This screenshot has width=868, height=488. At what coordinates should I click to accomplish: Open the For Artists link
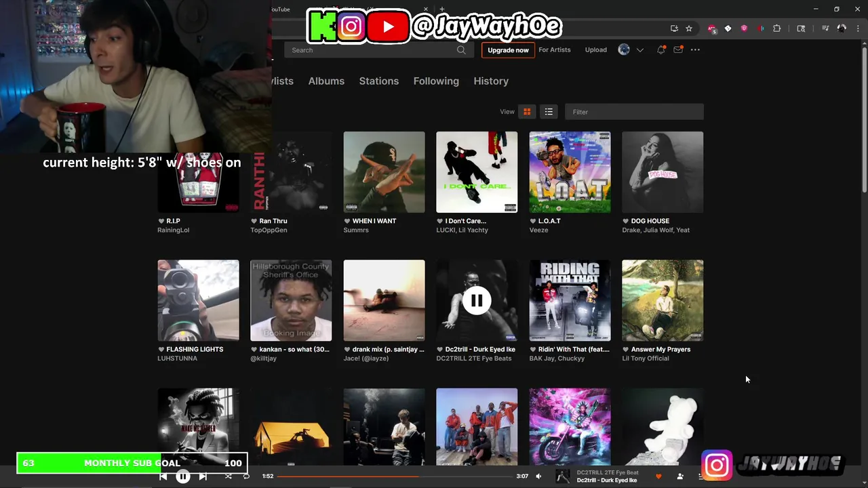[x=555, y=49]
